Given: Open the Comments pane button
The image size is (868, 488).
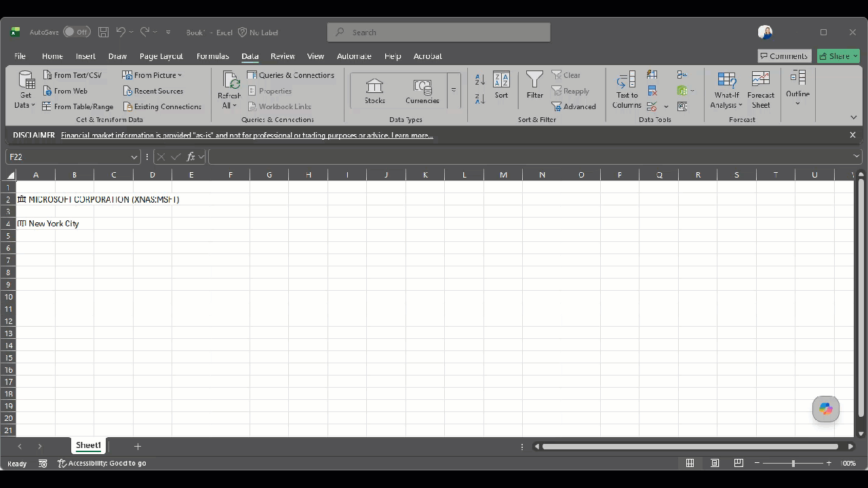Looking at the screenshot, I should [785, 56].
